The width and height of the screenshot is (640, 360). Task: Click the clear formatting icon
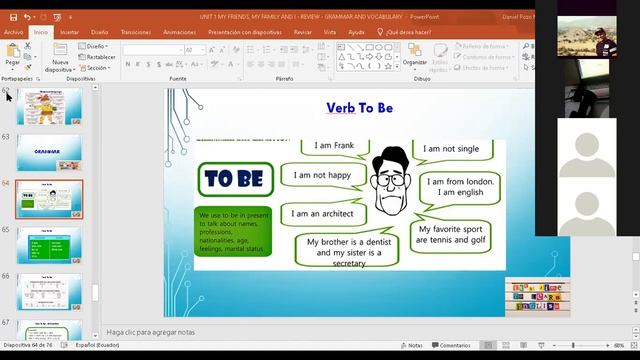pyautogui.click(x=236, y=50)
